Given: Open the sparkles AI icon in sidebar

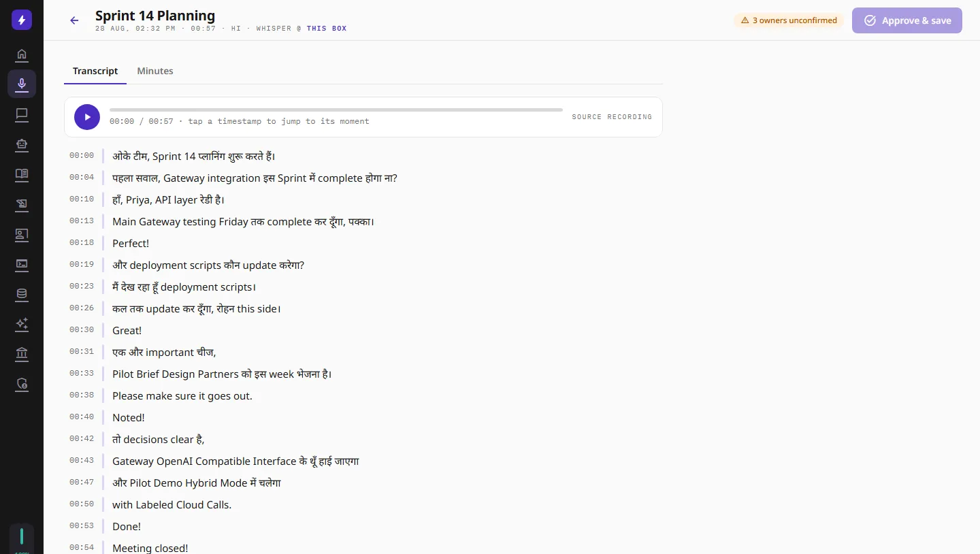Looking at the screenshot, I should pyautogui.click(x=22, y=324).
